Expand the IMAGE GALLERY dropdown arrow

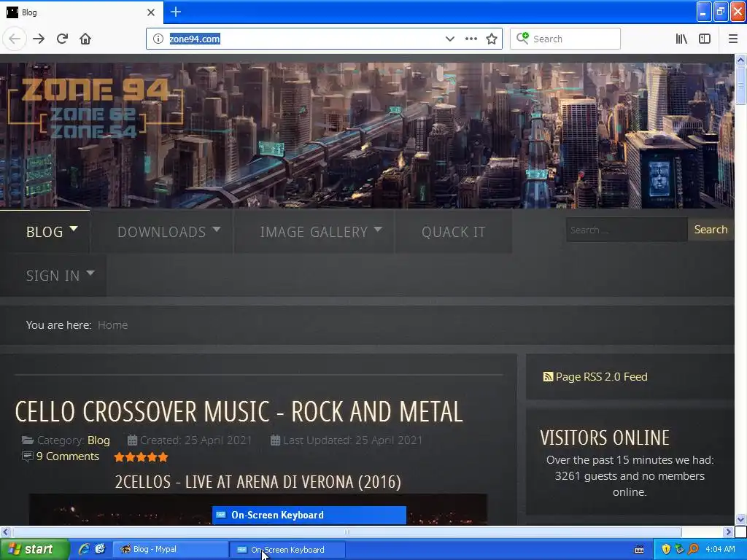[378, 229]
